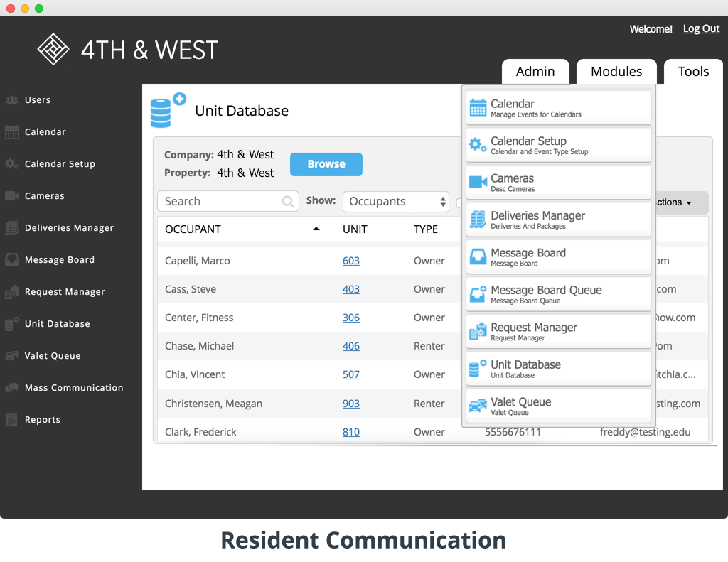728x562 pixels.
Task: Click the Log Out link
Action: point(701,29)
